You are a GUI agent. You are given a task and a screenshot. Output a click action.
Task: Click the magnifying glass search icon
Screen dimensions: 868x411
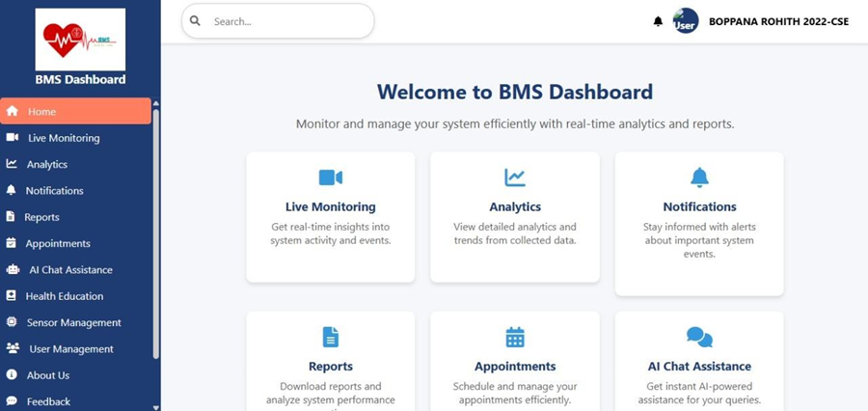[x=196, y=21]
